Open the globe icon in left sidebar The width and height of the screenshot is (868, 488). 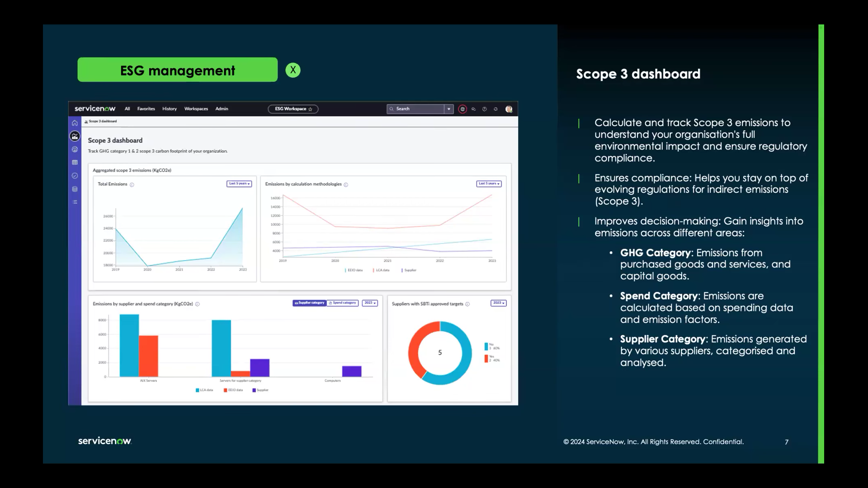pos(75,150)
